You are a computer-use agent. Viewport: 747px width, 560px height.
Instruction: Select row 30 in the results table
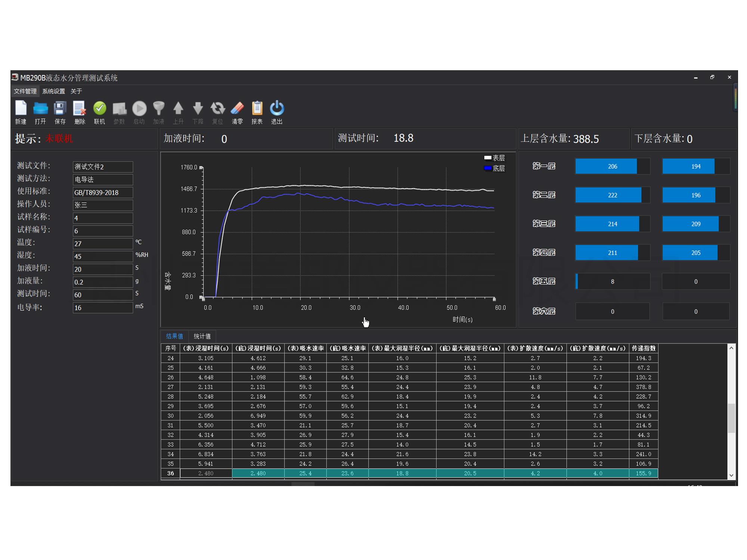click(x=171, y=416)
